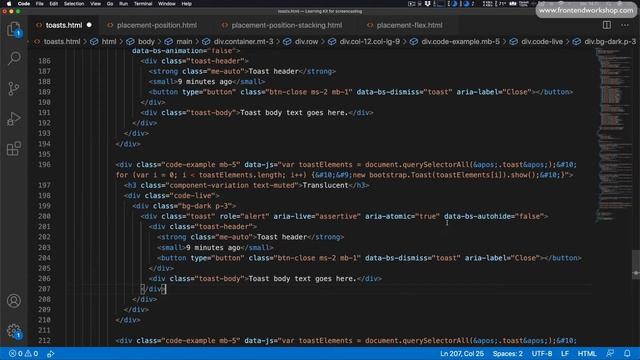Viewport: 640px width, 360px height.
Task: Open the File menu
Action: [x=40, y=4]
